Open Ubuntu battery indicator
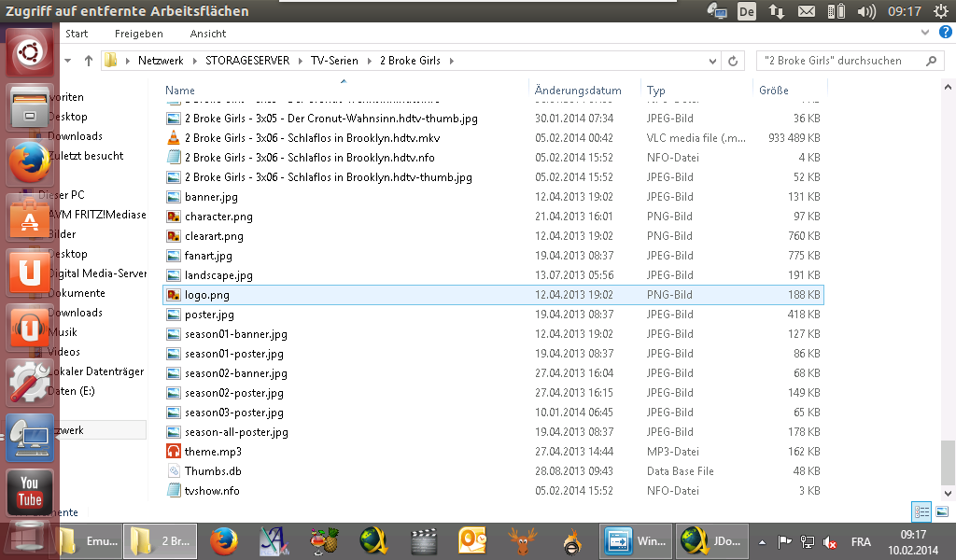The width and height of the screenshot is (956, 560). (x=836, y=11)
